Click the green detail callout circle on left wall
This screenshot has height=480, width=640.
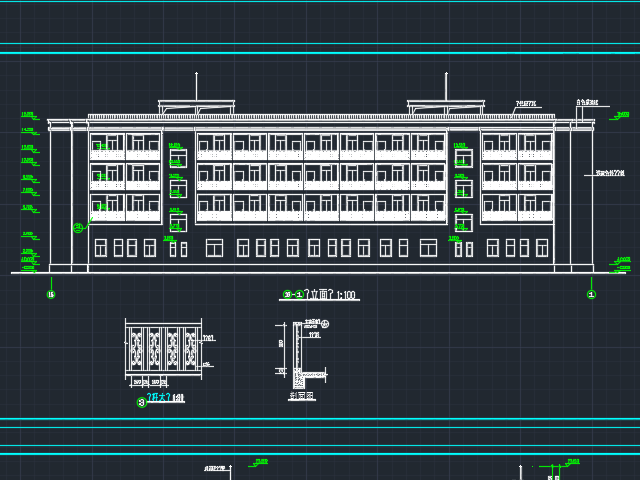78,228
